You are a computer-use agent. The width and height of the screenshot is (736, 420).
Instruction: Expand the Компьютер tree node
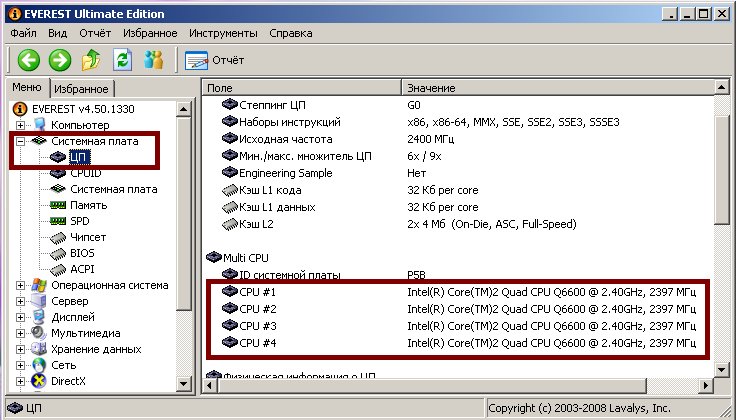(20, 125)
